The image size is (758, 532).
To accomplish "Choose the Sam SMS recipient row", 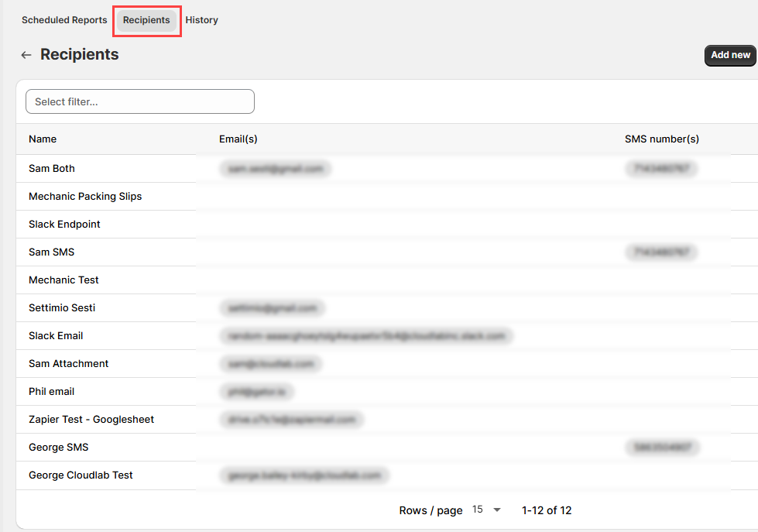I will pos(51,252).
